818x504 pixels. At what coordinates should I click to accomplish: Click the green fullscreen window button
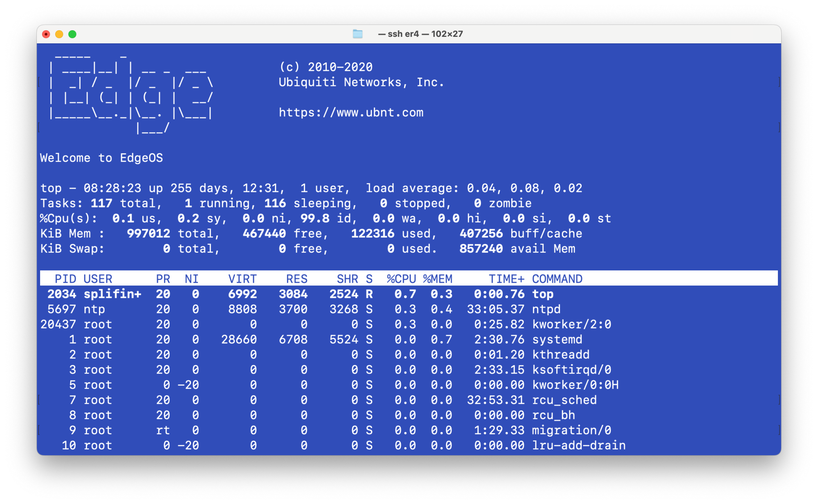point(72,34)
